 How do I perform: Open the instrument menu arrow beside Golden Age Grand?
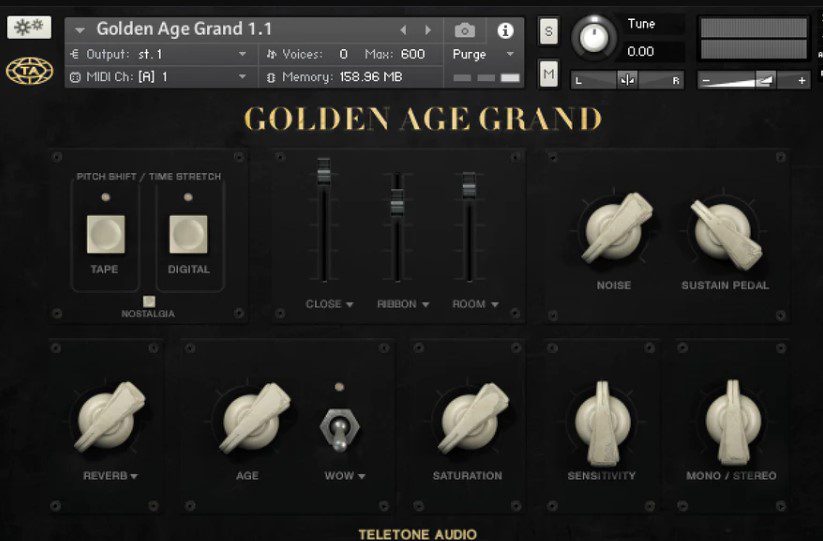(80, 30)
